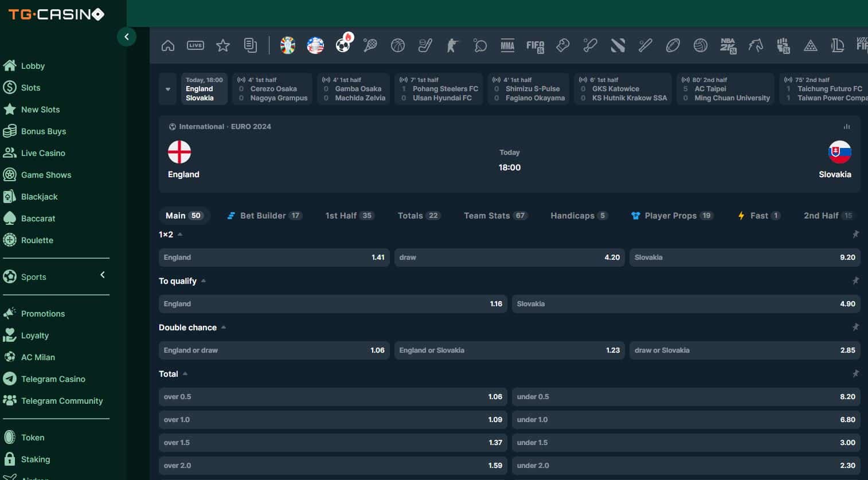Select over 1.5 total goals odds

pos(333,443)
